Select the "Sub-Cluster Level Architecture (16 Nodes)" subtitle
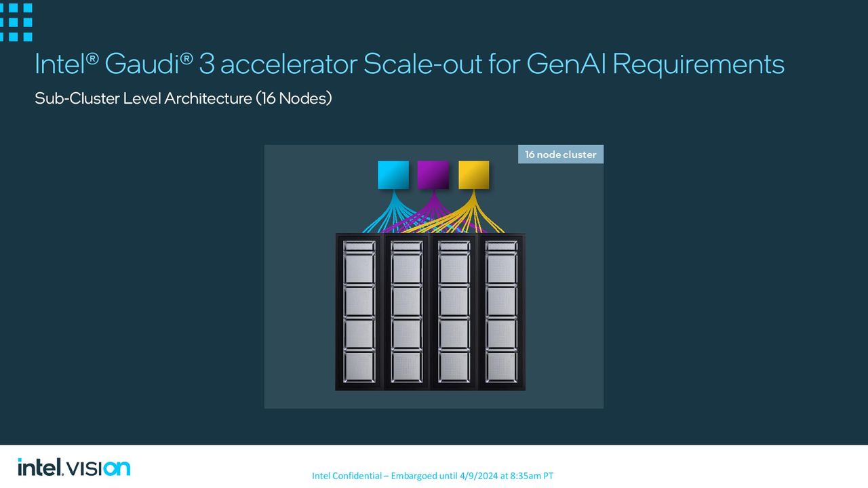The image size is (868, 488). pyautogui.click(x=183, y=98)
